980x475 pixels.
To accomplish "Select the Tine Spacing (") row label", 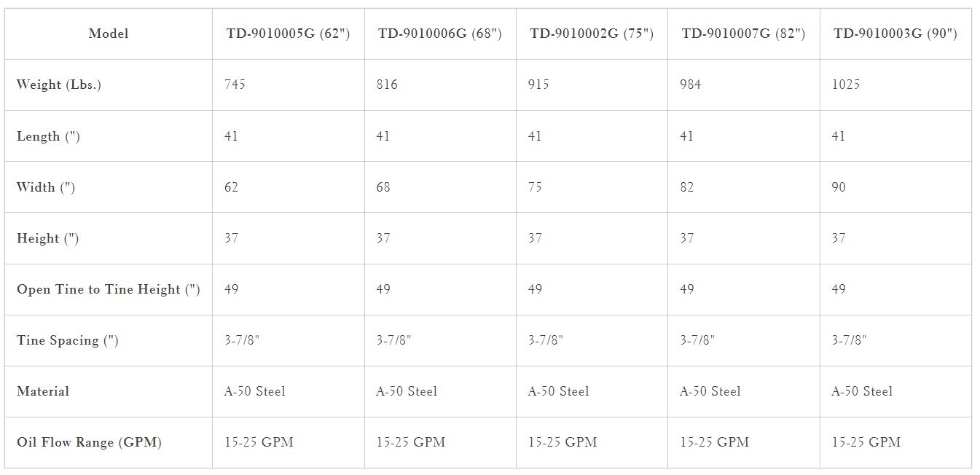I will 67,340.
